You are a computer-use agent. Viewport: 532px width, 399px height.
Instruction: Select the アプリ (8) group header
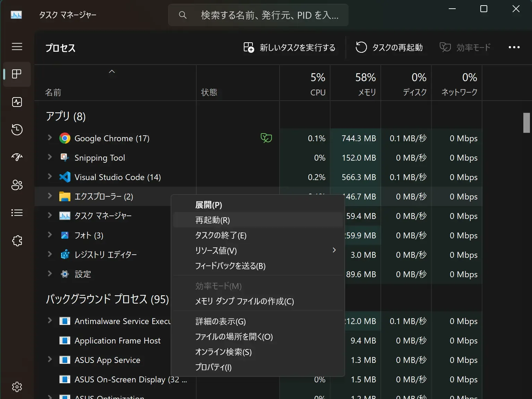[66, 116]
